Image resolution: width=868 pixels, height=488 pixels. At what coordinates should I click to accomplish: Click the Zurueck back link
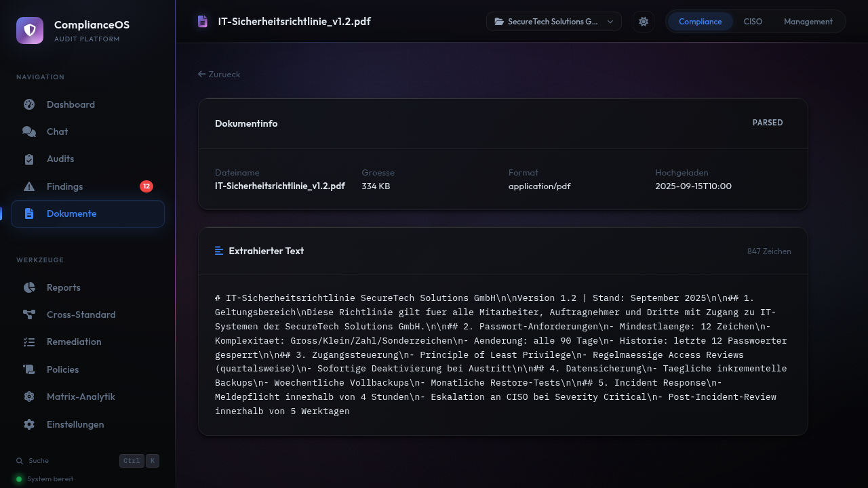coord(219,74)
